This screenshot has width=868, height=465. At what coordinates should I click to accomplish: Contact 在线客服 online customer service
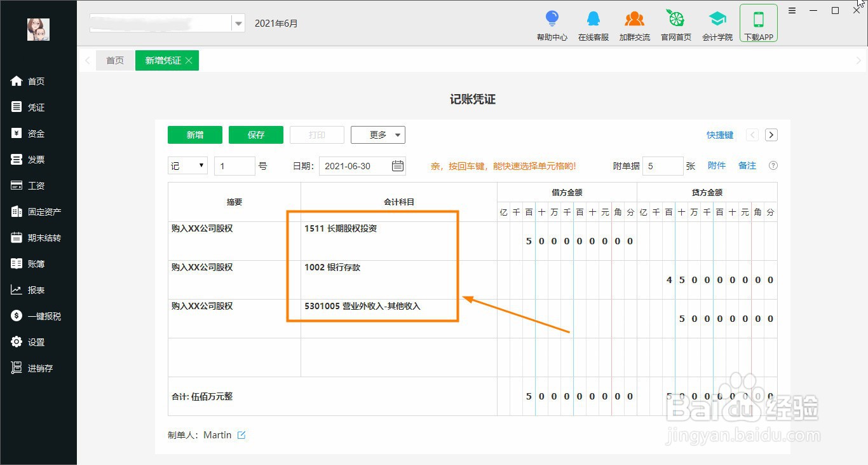pos(593,24)
